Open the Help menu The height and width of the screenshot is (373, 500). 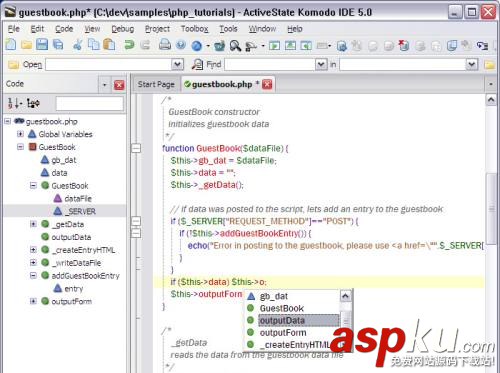pyautogui.click(x=295, y=29)
